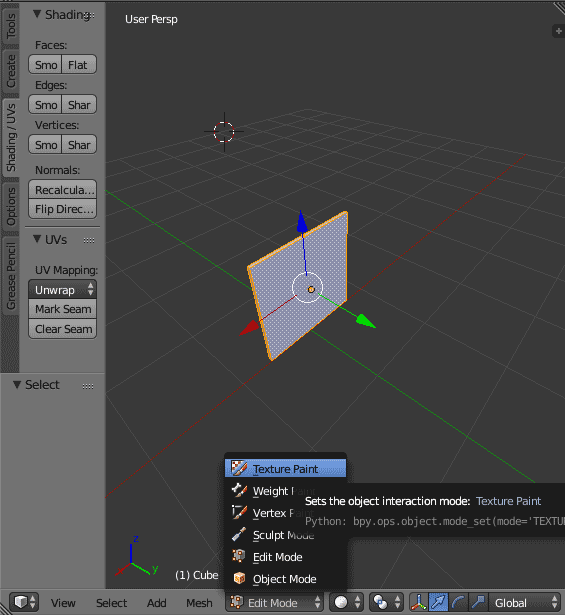Collapse the Select panel triangle
Screen dimensions: 565x615
tap(17, 384)
